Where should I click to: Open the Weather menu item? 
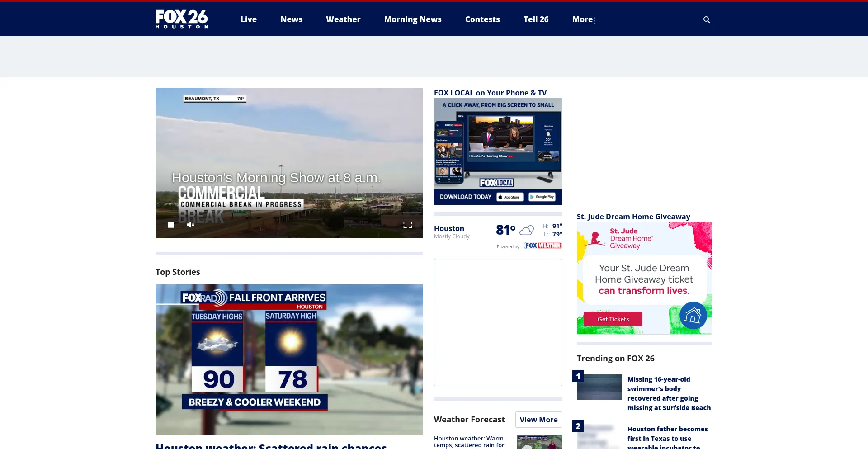pos(343,19)
